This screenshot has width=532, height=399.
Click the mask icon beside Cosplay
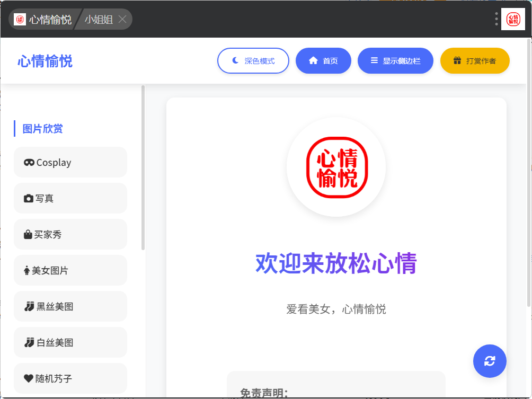coord(29,163)
